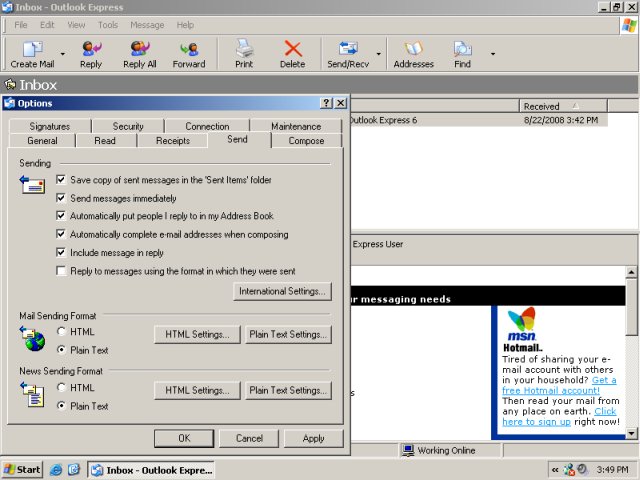Click the Working Online computer icon
The image size is (640, 480).
pos(408,450)
